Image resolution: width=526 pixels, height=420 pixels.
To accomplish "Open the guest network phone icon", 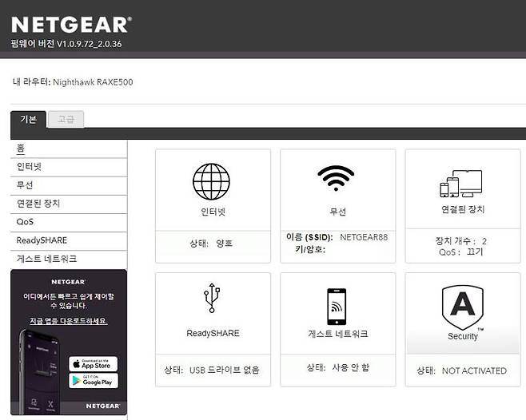I will click(337, 306).
